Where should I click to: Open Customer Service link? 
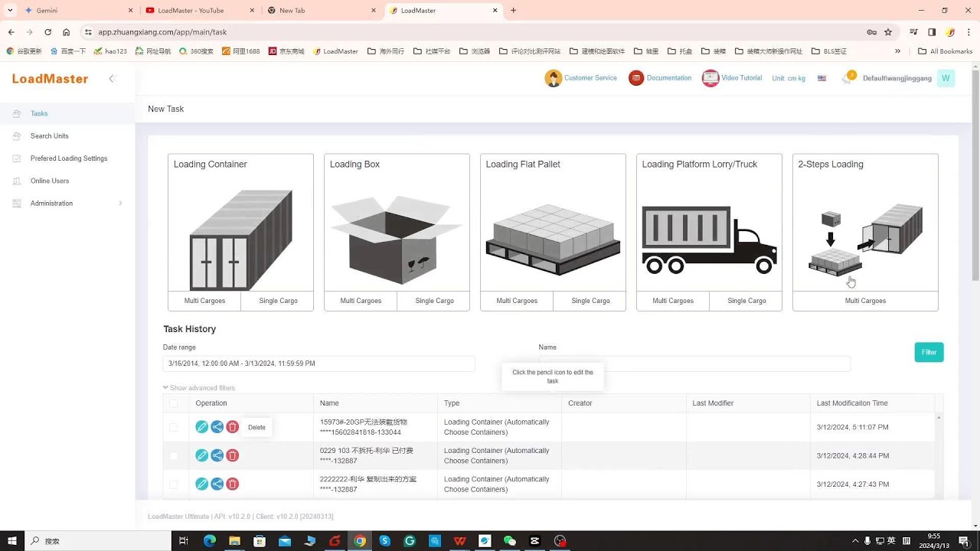click(x=590, y=78)
